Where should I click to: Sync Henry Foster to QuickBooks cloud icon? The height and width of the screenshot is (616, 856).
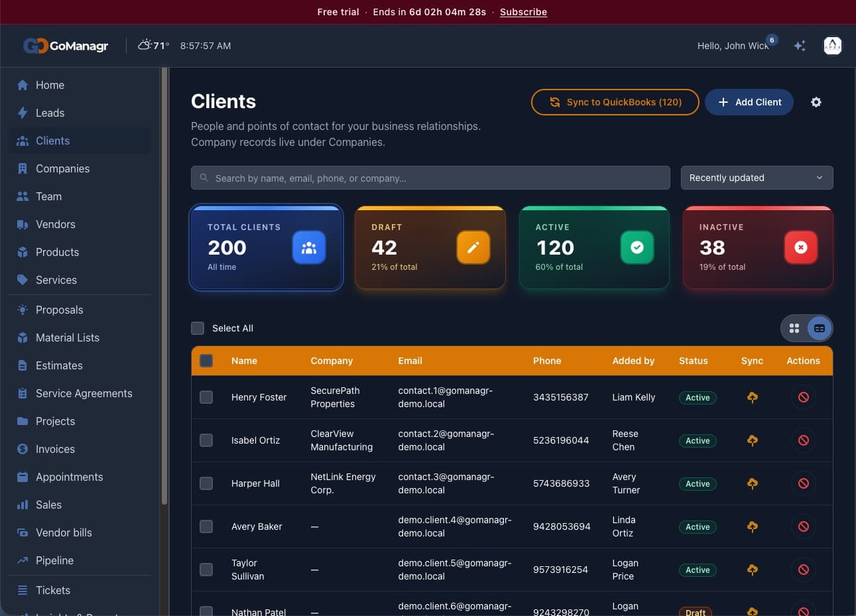[x=753, y=397]
